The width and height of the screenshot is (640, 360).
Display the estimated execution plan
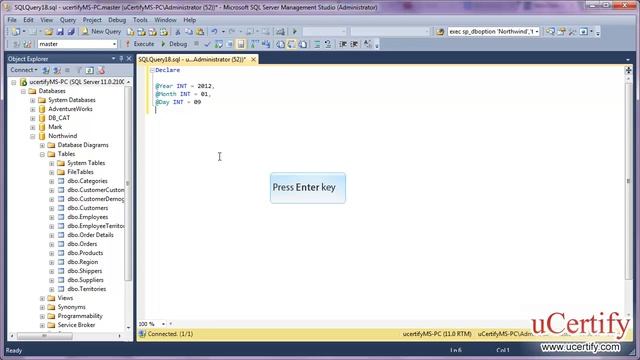[218, 44]
